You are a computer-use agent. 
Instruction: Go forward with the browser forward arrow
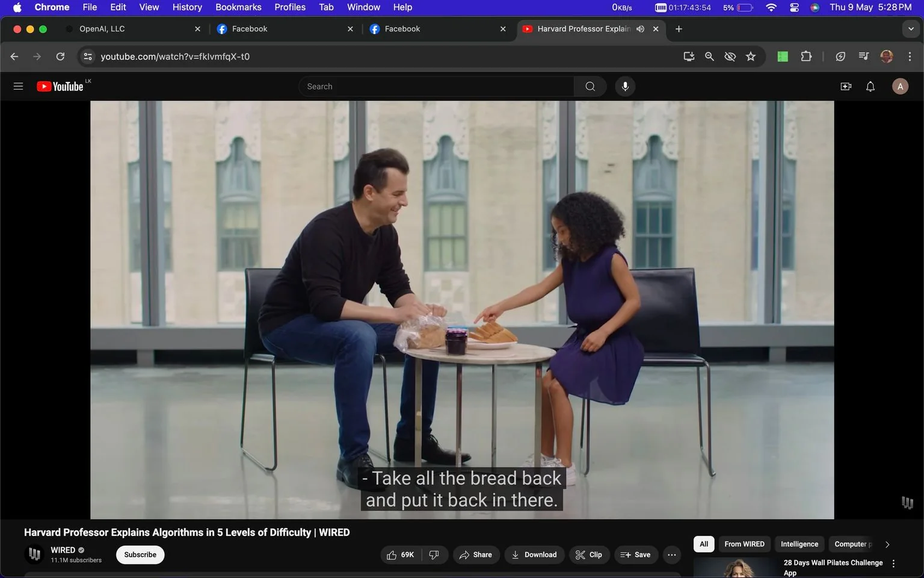point(37,57)
